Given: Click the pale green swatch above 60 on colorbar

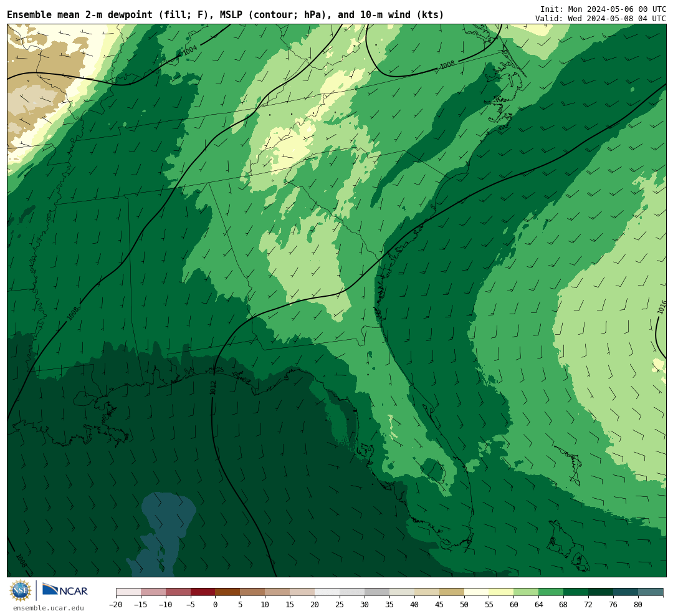Looking at the screenshot, I should [526, 592].
